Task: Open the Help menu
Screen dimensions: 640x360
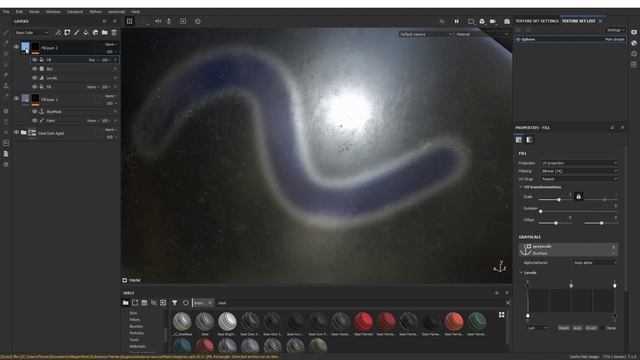Action: (136, 12)
